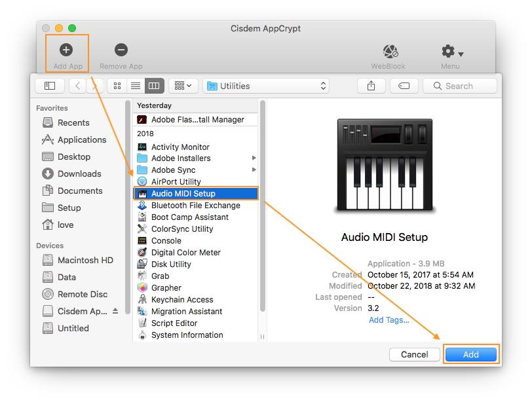Image resolution: width=532 pixels, height=402 pixels.
Task: Select Boot Camp Assistant
Action: (195, 217)
